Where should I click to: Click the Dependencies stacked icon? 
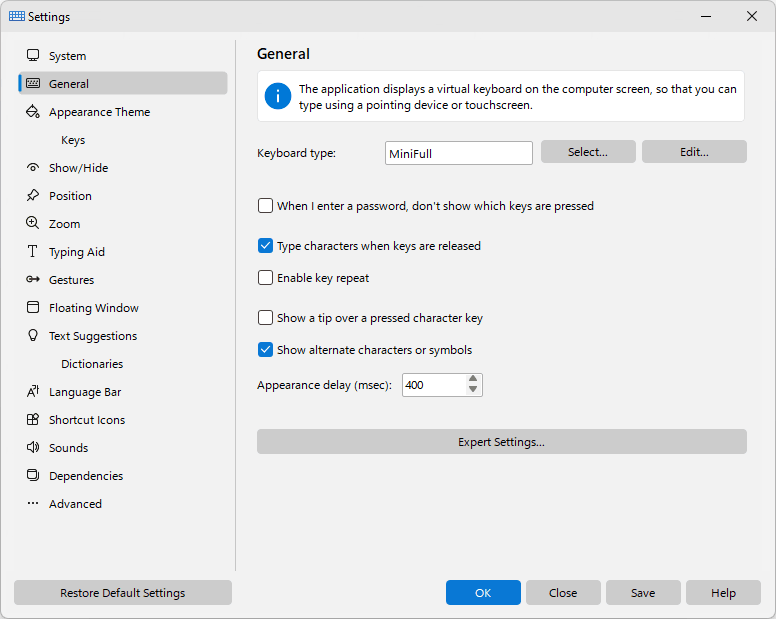[x=33, y=475]
